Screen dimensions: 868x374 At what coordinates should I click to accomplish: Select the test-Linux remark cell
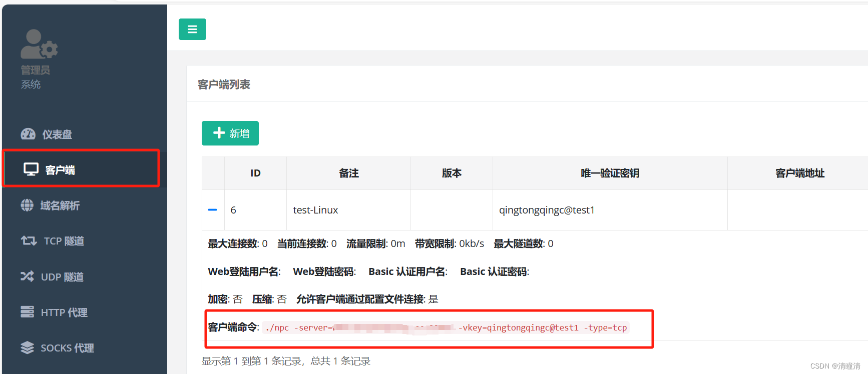click(348, 210)
